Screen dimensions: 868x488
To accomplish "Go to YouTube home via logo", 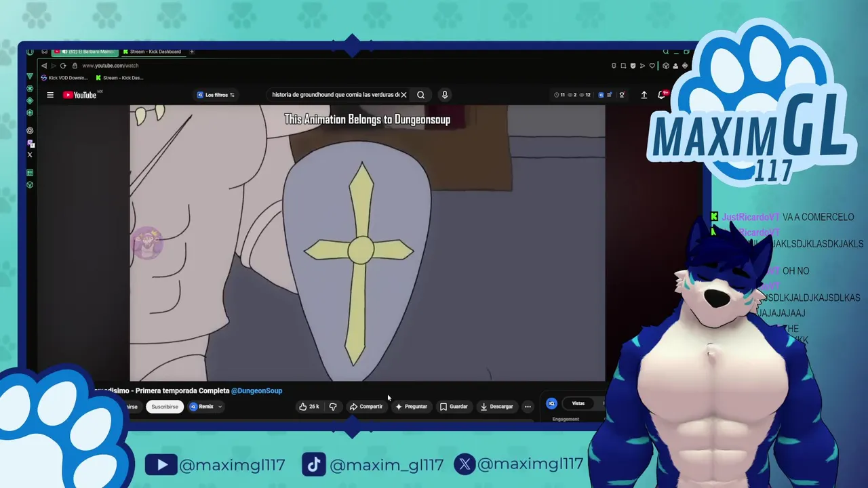I will tap(81, 95).
